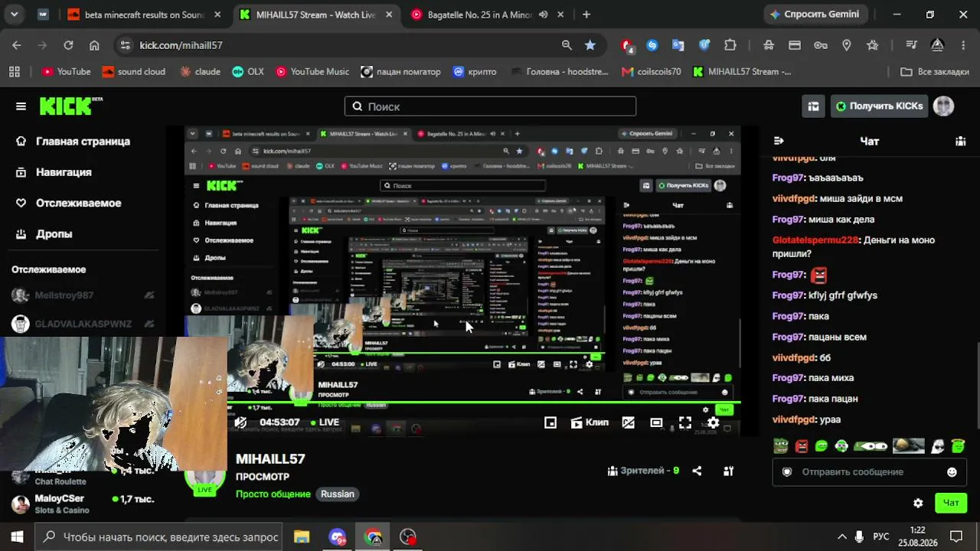
Task: Open the emoji picker in chat input
Action: [x=952, y=472]
